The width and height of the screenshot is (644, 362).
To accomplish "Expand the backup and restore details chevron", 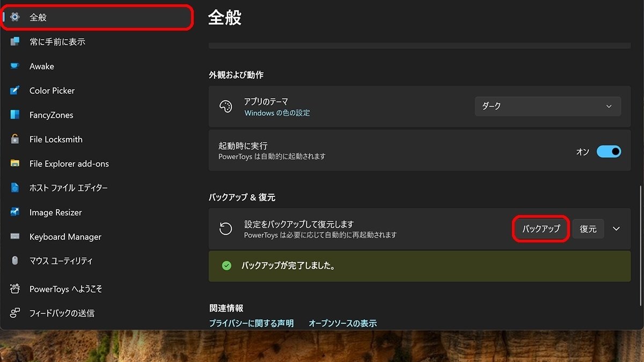I will pos(616,229).
